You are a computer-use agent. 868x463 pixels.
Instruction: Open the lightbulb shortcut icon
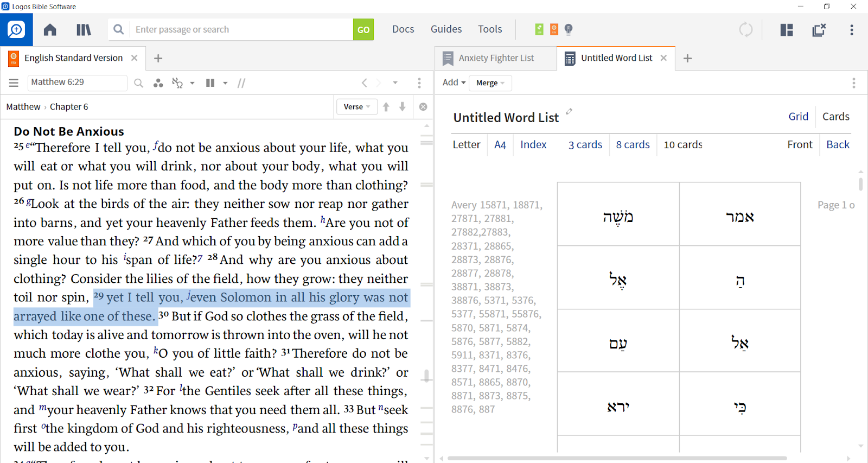pyautogui.click(x=569, y=29)
